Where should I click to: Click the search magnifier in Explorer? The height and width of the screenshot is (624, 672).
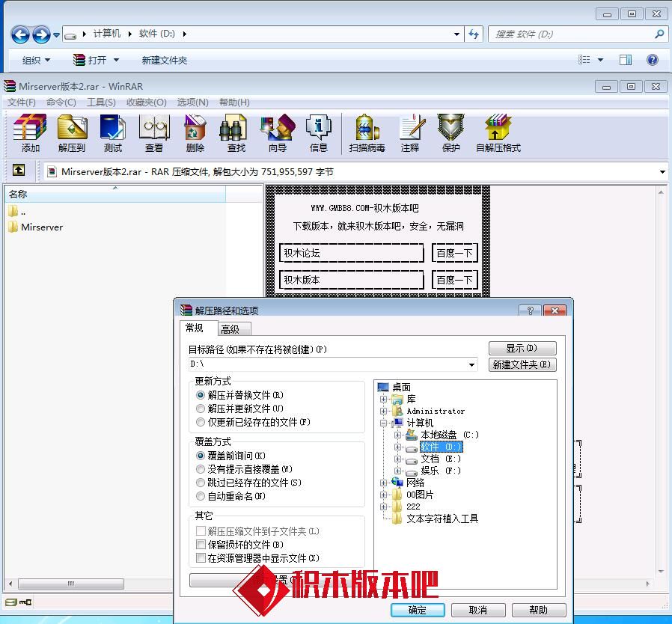(x=659, y=34)
